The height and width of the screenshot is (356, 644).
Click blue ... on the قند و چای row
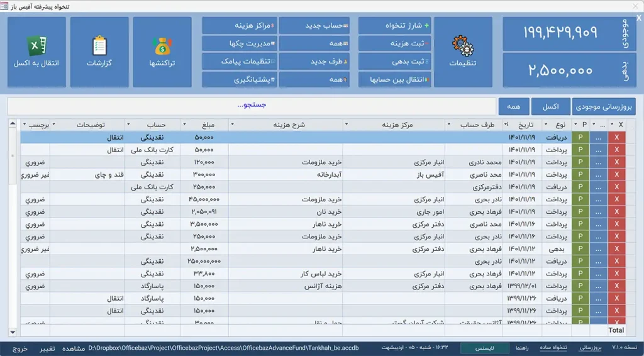pos(599,174)
